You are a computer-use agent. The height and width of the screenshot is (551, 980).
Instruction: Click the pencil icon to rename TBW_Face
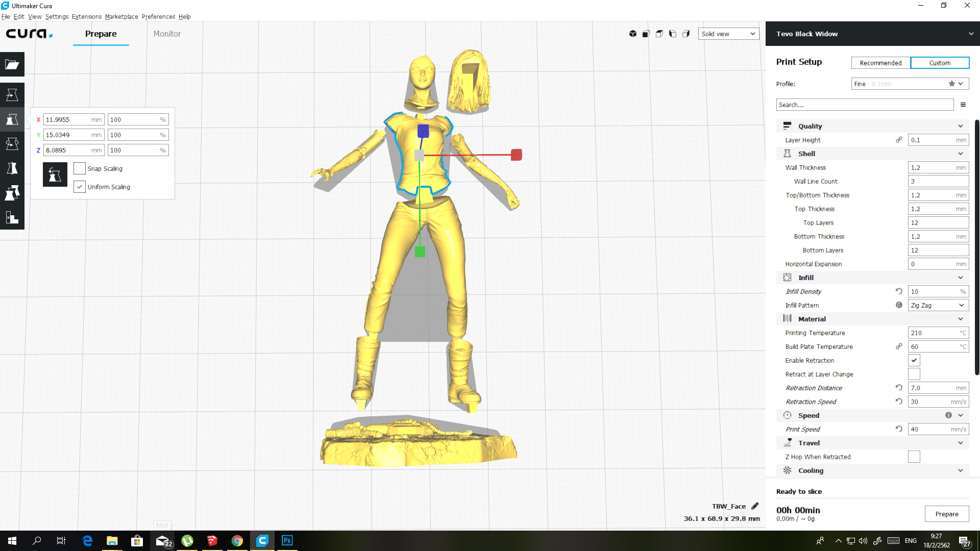pos(755,506)
